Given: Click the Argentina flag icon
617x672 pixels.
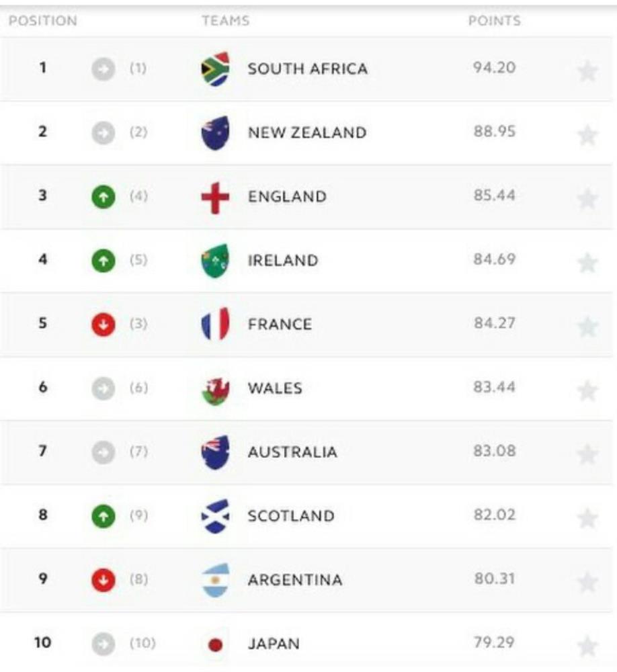Looking at the screenshot, I should click(x=215, y=581).
